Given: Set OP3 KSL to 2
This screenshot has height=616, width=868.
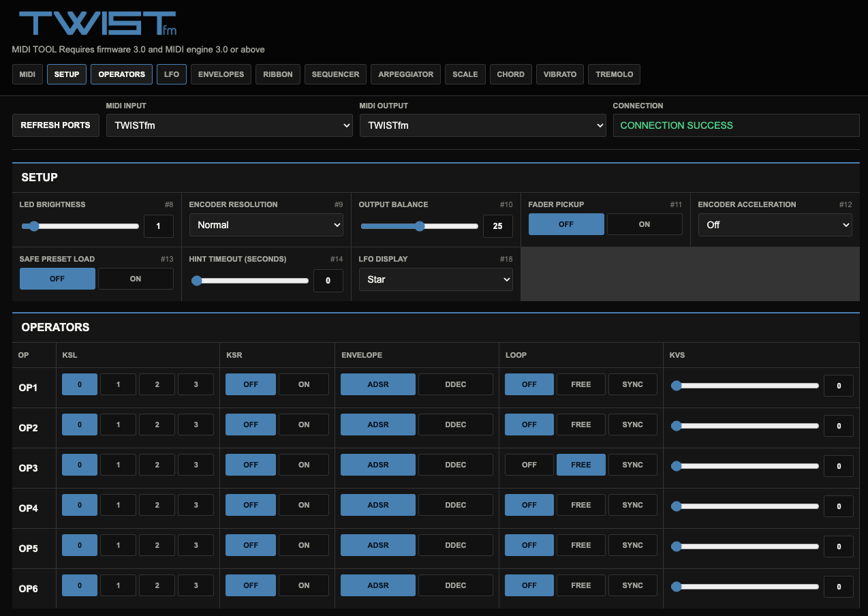Looking at the screenshot, I should [157, 465].
